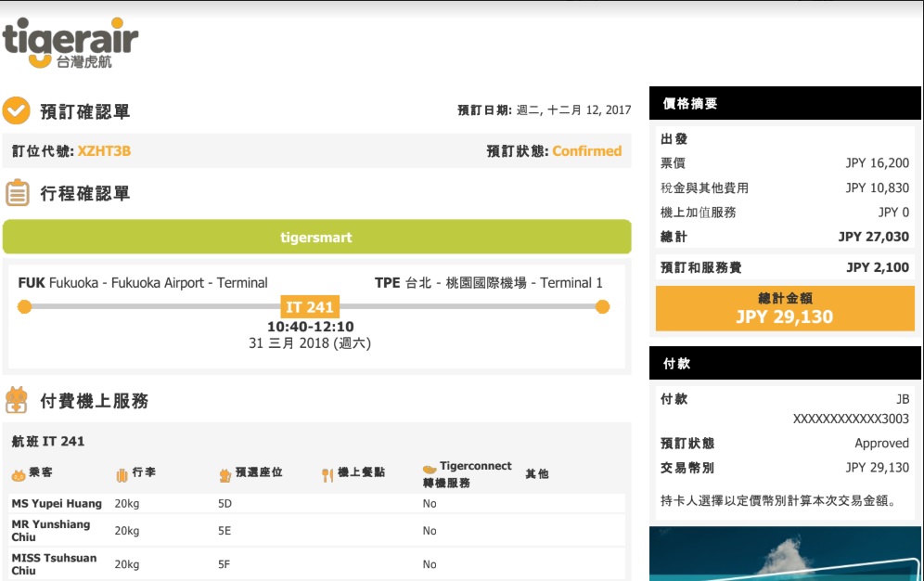924x581 pixels.
Task: Select booking code XZHT3B
Action: click(x=104, y=151)
